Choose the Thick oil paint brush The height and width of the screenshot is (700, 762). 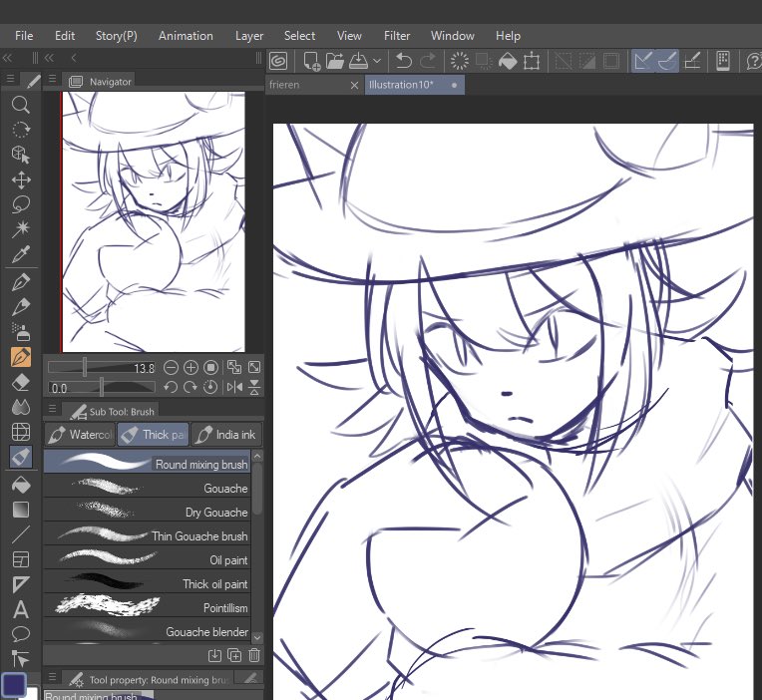[148, 582]
